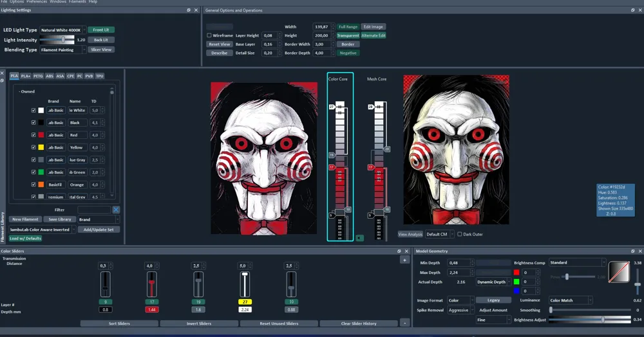Clear the filament filter with X icon
The image size is (644, 337).
point(116,210)
